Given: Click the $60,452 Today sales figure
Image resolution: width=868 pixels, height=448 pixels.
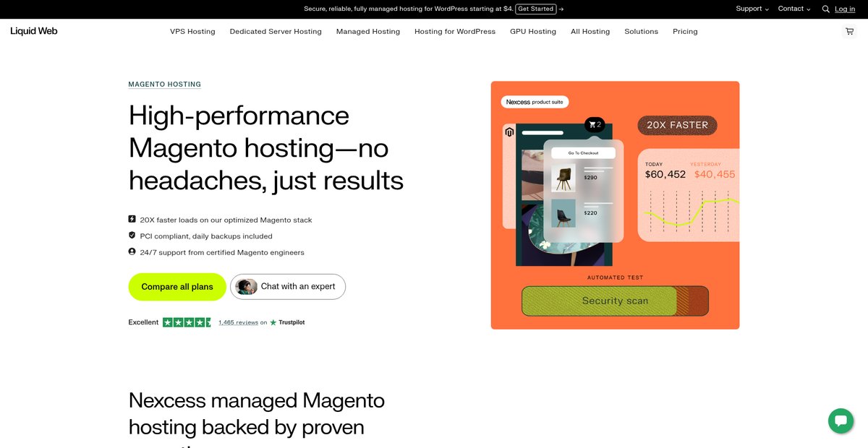Looking at the screenshot, I should (x=665, y=174).
